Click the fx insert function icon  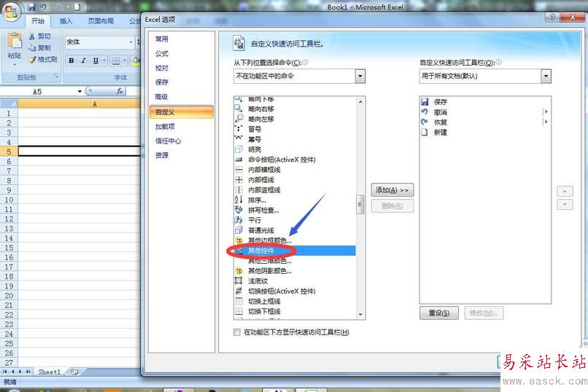[120, 91]
